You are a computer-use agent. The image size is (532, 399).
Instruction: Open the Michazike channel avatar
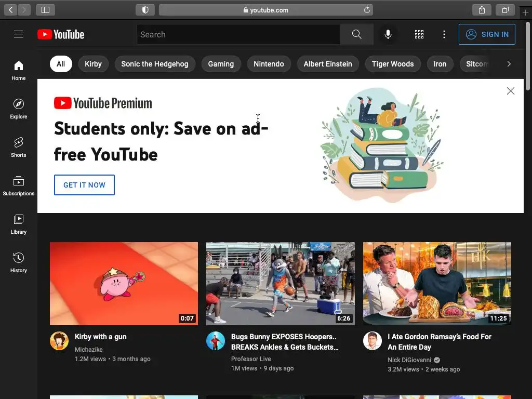[59, 341]
